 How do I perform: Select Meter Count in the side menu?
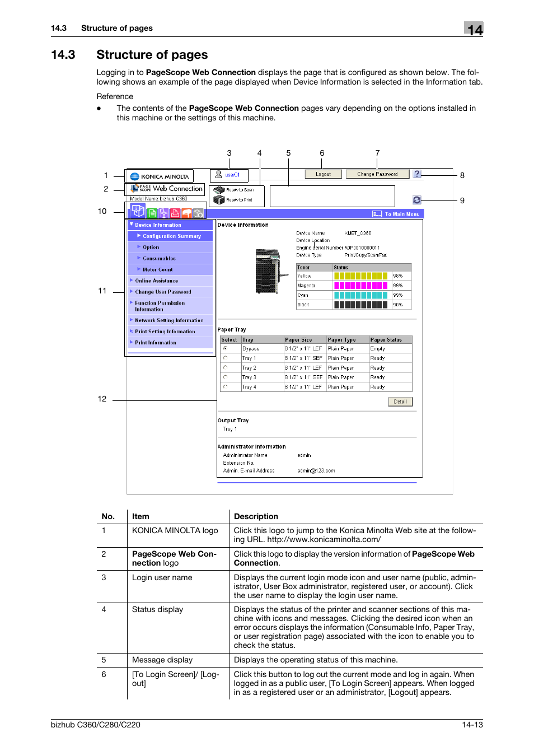pos(170,269)
